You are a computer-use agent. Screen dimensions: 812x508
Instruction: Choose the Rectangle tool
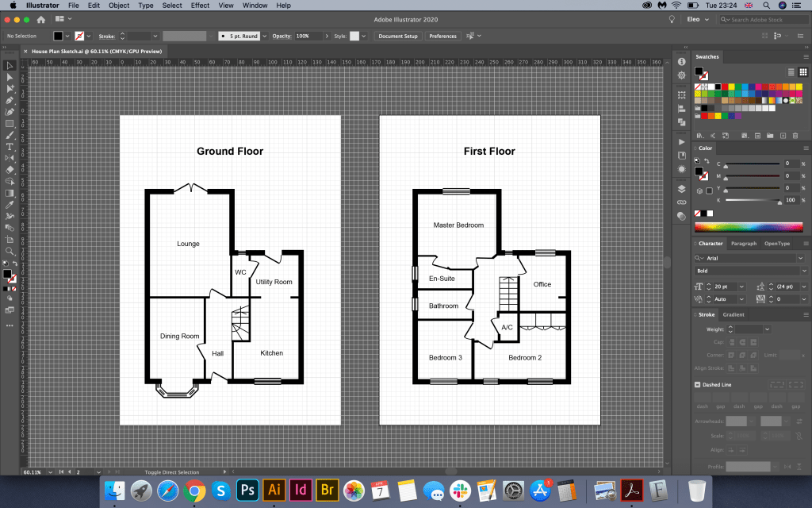[x=10, y=124]
